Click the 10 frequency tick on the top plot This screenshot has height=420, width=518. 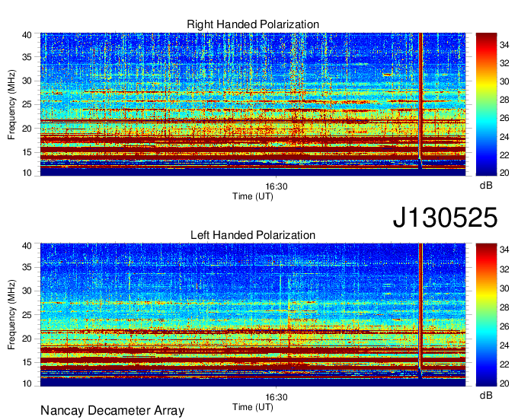pyautogui.click(x=27, y=173)
